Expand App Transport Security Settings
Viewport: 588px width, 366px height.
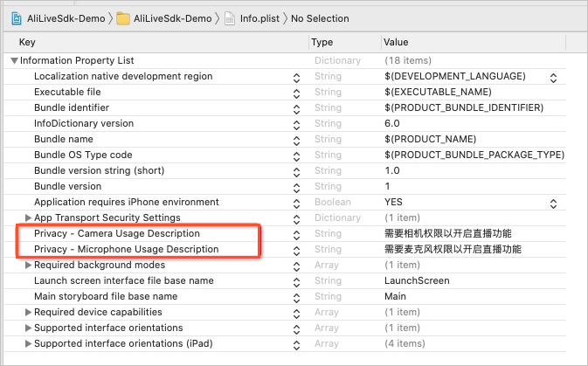28,218
